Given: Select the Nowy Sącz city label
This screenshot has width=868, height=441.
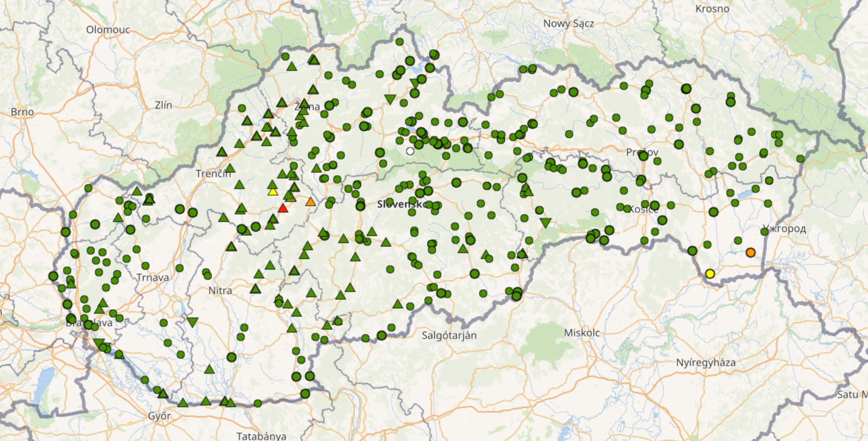Looking at the screenshot, I should 568,24.
